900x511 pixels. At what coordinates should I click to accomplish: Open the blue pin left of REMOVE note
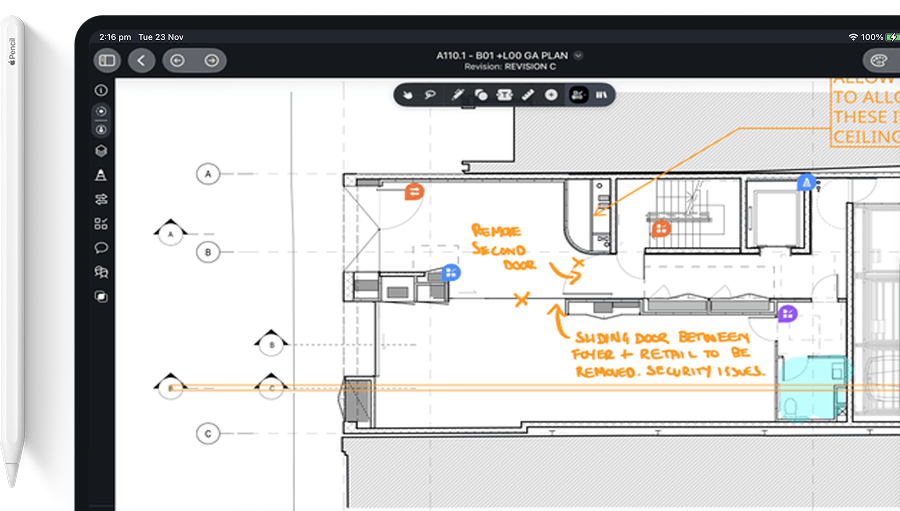pyautogui.click(x=451, y=272)
